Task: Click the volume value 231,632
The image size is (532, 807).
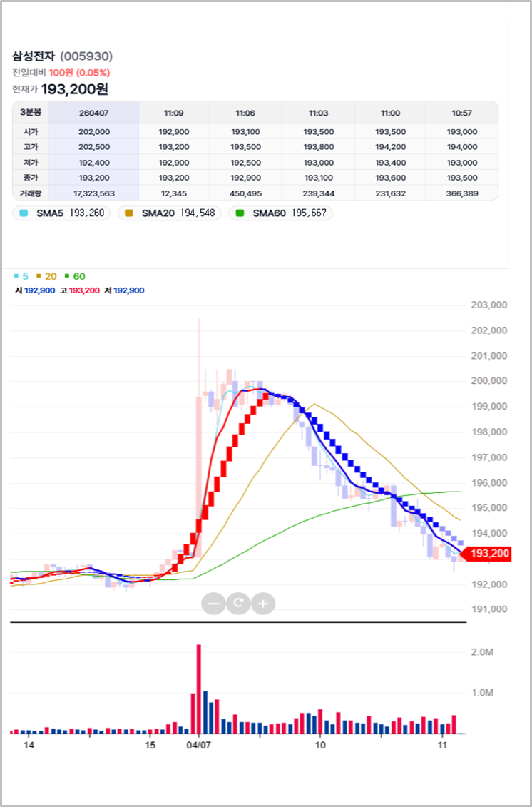Action: pyautogui.click(x=390, y=193)
